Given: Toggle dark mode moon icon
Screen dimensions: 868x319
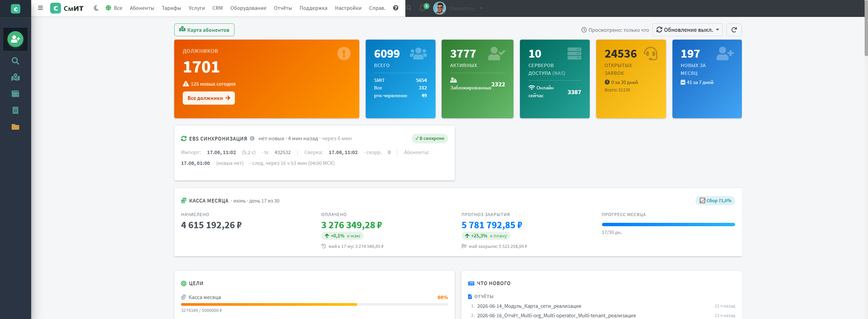Looking at the screenshot, I should click(x=96, y=8).
